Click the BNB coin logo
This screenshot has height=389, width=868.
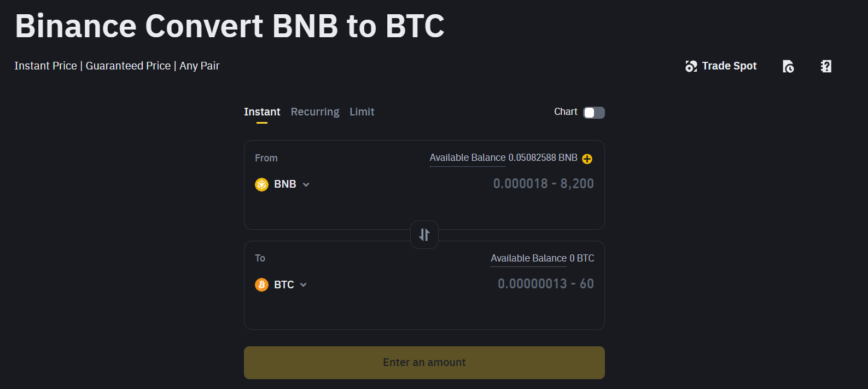pyautogui.click(x=262, y=184)
